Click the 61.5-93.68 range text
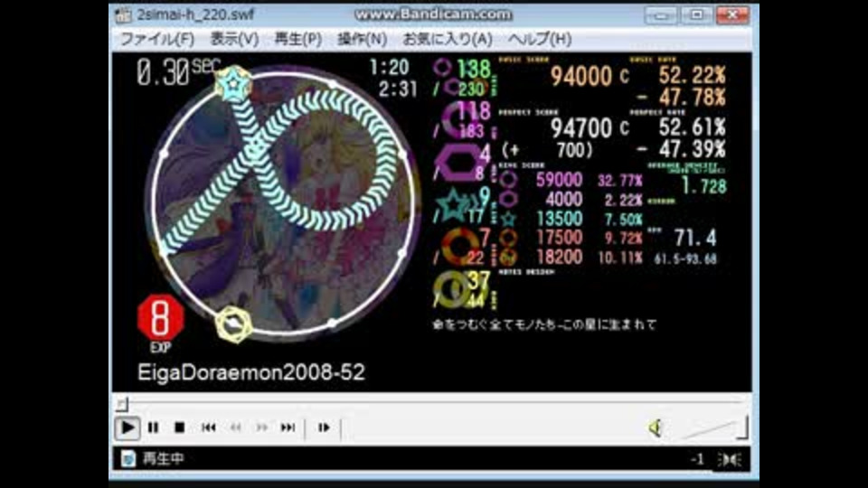This screenshot has height=488, width=868. pyautogui.click(x=685, y=259)
